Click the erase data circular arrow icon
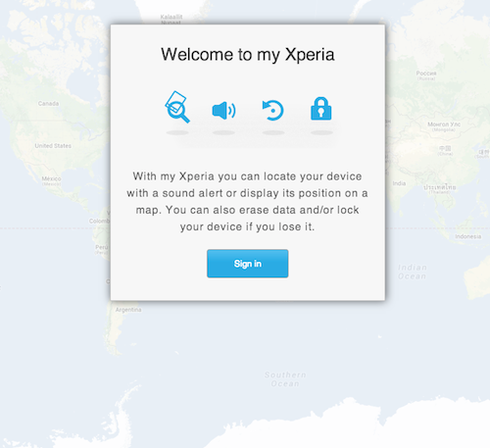Viewport: 490px width, 448px height. (x=273, y=110)
